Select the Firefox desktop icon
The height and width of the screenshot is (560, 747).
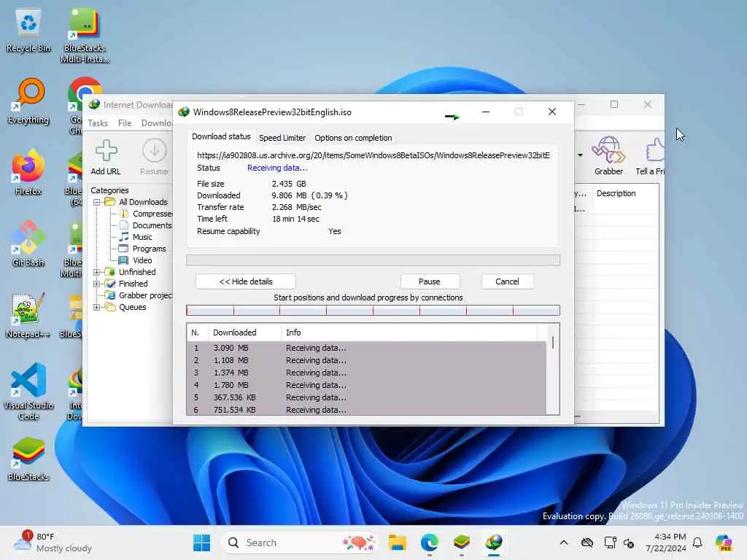point(28,172)
